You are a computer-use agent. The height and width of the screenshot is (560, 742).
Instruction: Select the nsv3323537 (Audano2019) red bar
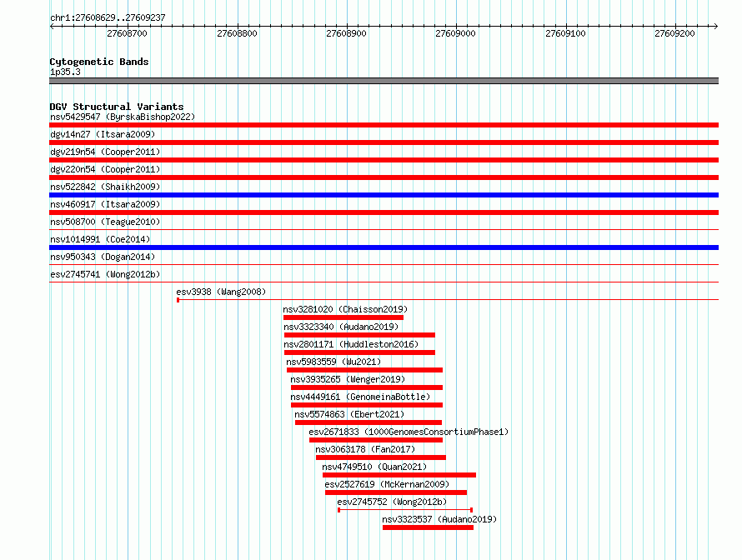(428, 527)
